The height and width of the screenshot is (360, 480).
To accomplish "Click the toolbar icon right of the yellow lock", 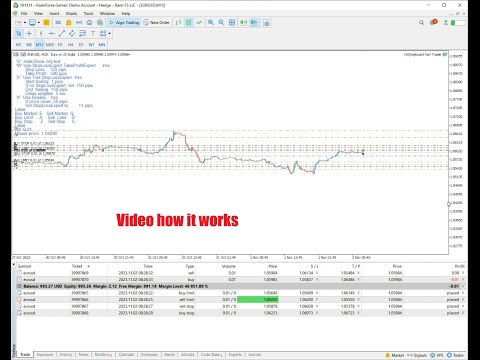I will pos(79,23).
